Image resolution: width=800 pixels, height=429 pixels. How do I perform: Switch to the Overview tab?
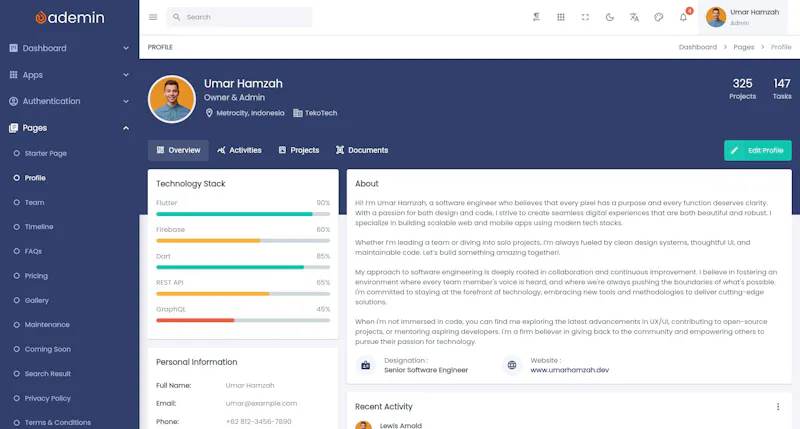[x=178, y=150]
